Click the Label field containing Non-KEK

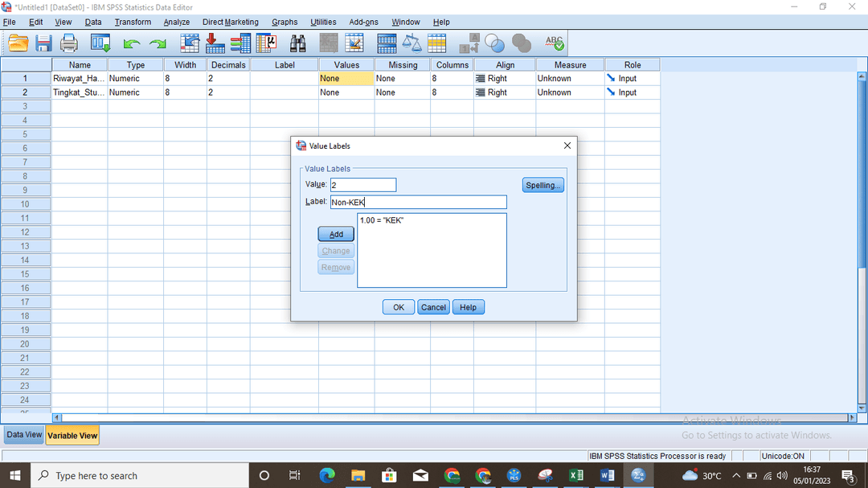[419, 202]
